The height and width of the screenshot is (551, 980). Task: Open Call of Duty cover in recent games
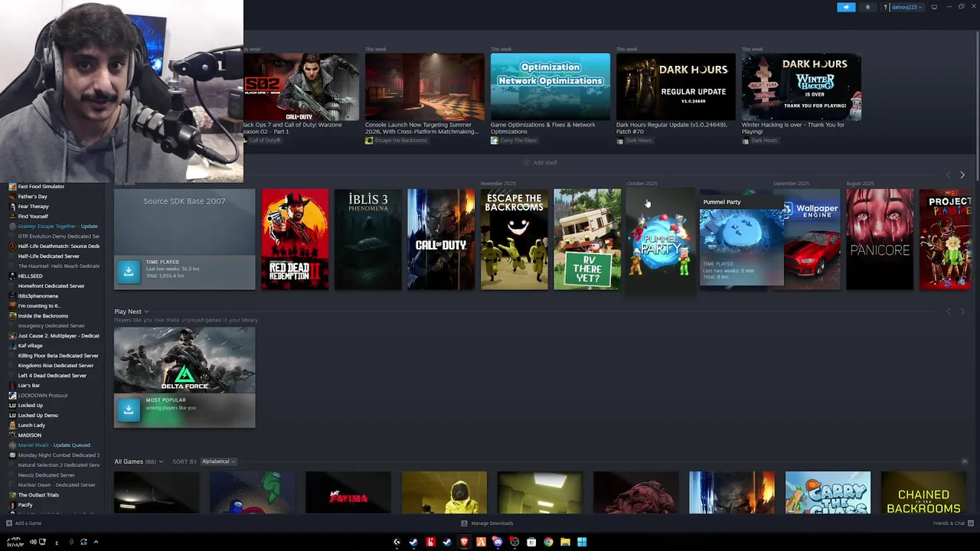tap(441, 239)
